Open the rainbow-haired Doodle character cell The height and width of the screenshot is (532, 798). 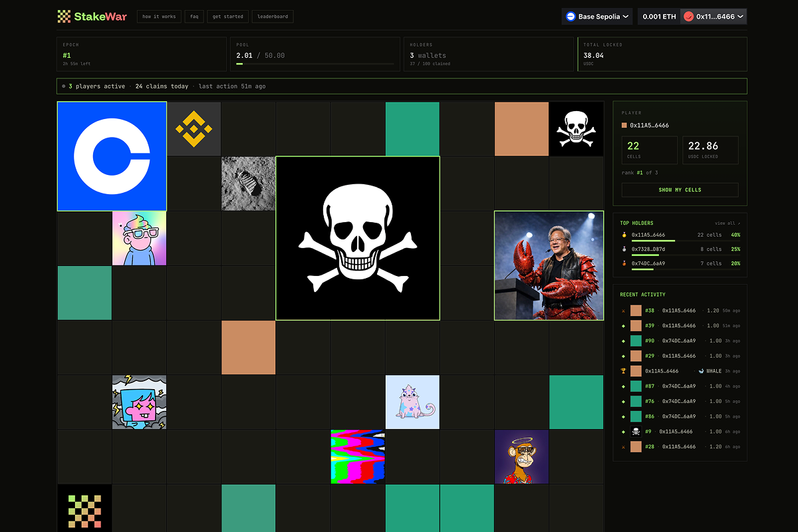139,238
